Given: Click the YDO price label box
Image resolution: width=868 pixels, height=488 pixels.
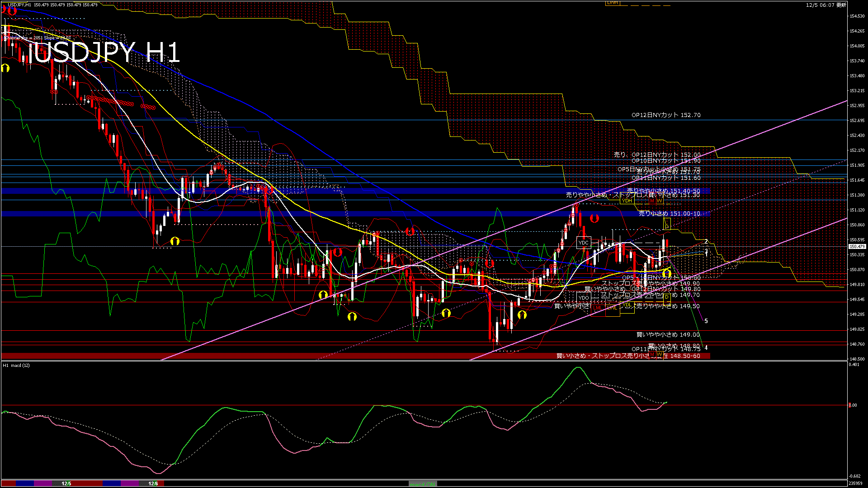Looking at the screenshot, I should [x=584, y=297].
